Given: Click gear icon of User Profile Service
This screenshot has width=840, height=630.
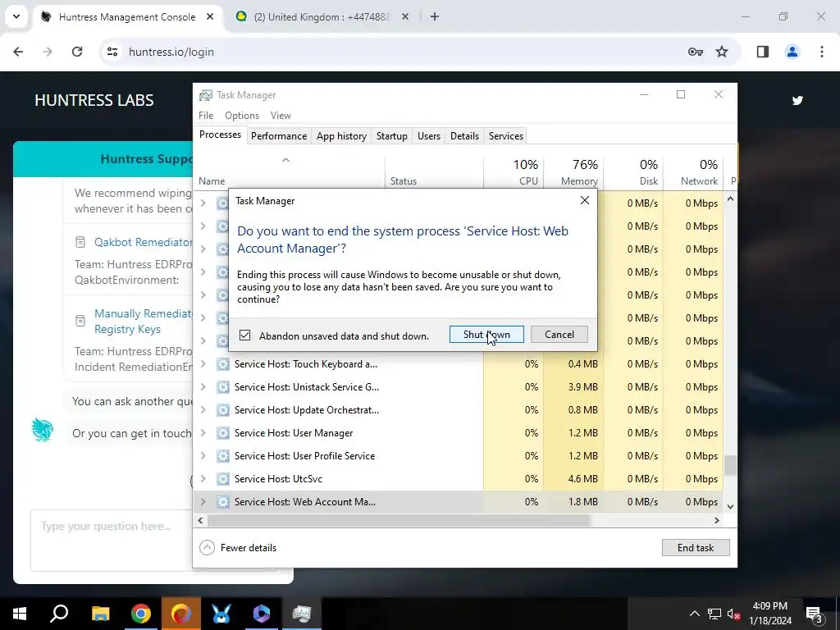Looking at the screenshot, I should (x=223, y=456).
